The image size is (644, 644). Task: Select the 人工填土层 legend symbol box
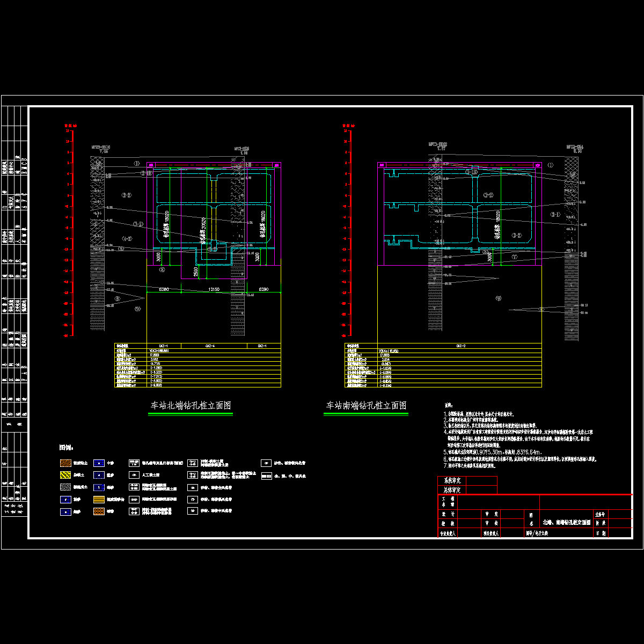pos(134,475)
